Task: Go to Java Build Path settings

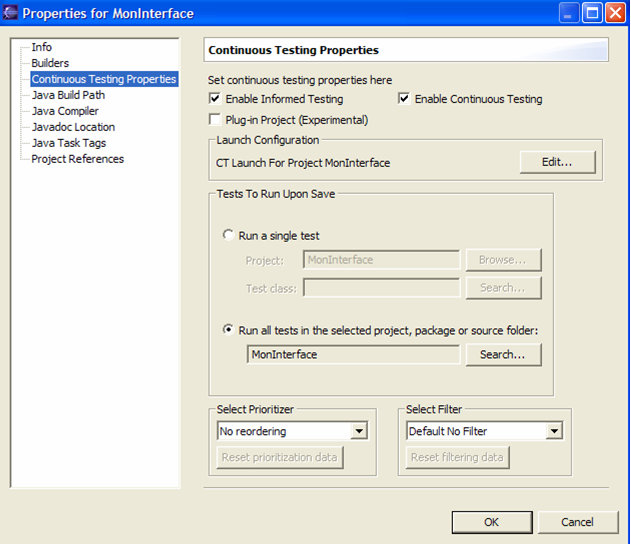Action: [x=68, y=95]
